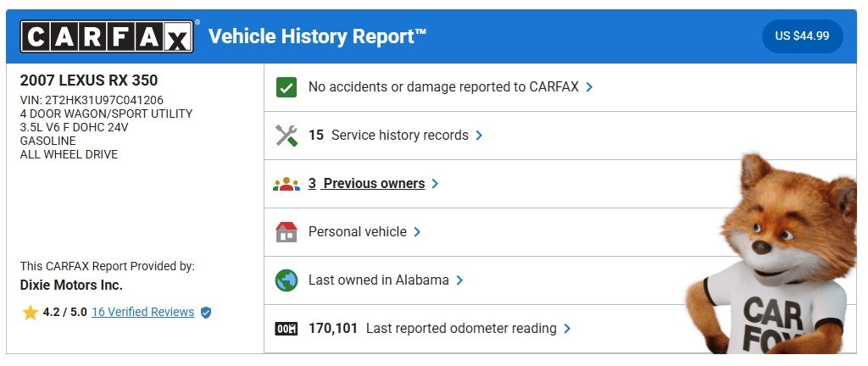Open the 16 Verified Reviews link

click(x=142, y=312)
